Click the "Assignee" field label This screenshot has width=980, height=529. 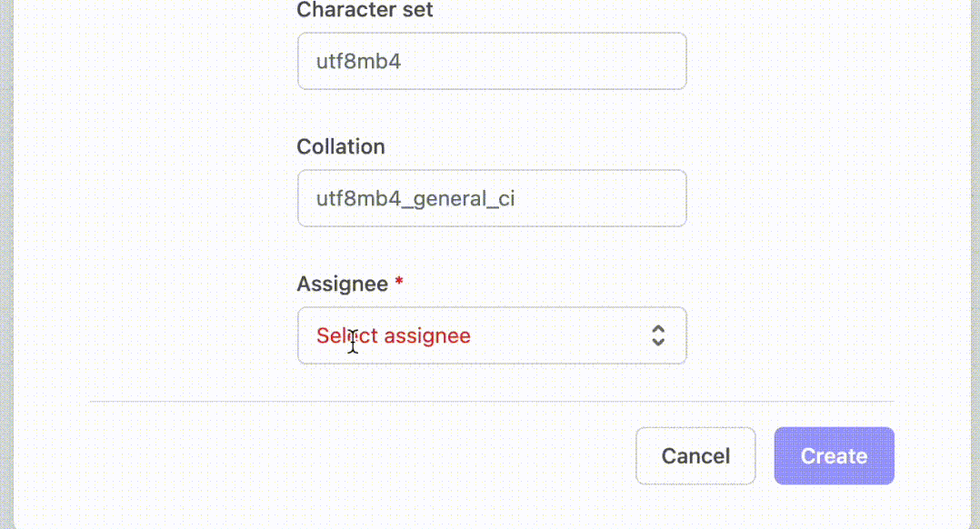342,284
